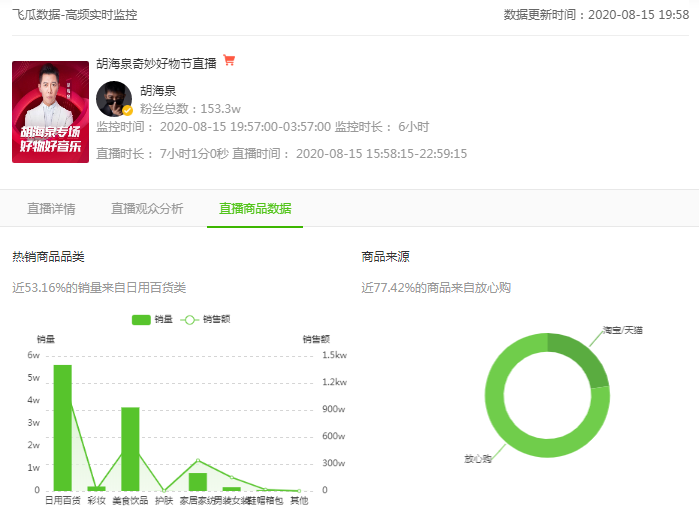Toggle the 销量 legend series
Viewport: 699px width, 525px height.
coord(152,320)
